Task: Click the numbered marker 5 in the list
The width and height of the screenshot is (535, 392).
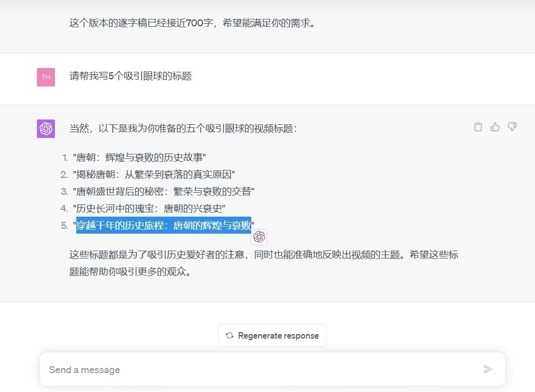Action: (64, 225)
